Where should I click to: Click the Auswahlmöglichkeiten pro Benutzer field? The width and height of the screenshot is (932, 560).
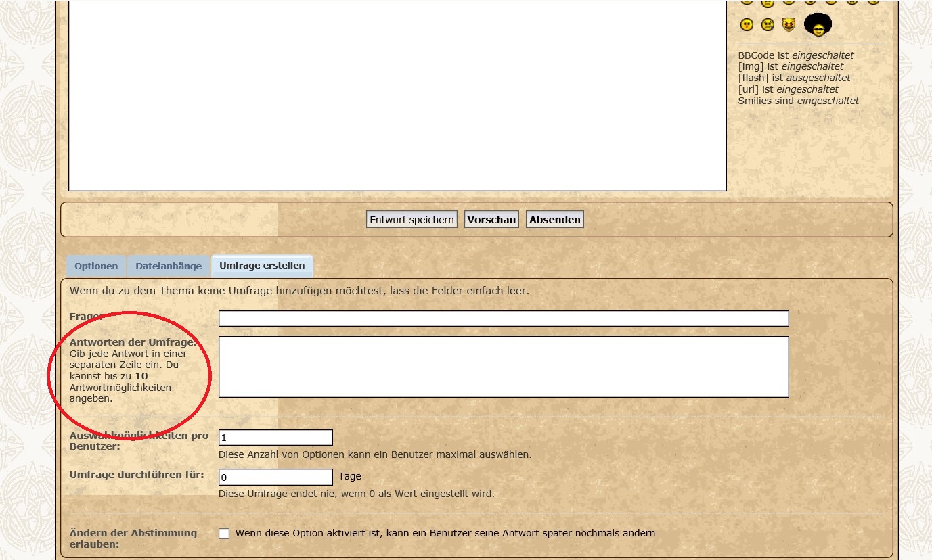[x=275, y=438]
